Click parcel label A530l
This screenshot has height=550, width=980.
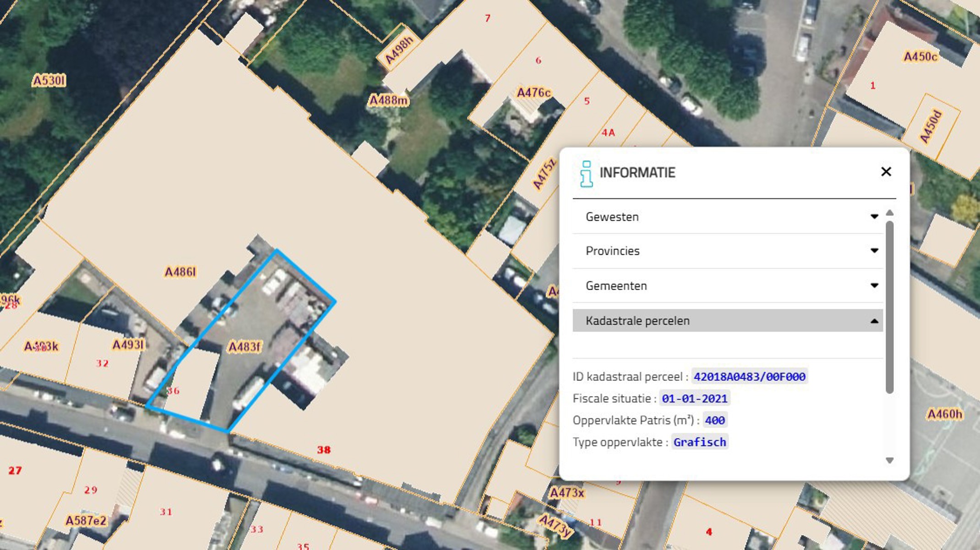click(x=49, y=81)
